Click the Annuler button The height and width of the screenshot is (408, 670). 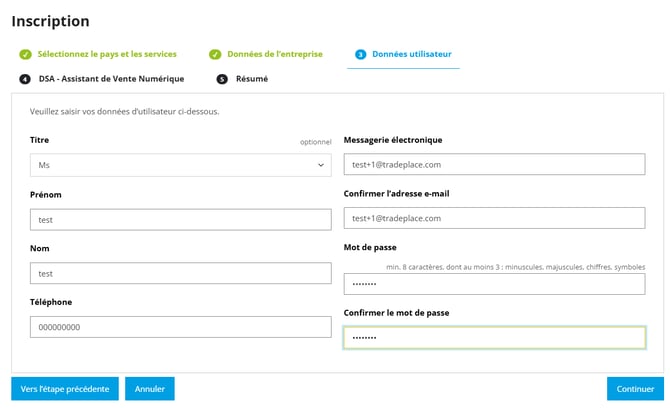[x=150, y=388]
